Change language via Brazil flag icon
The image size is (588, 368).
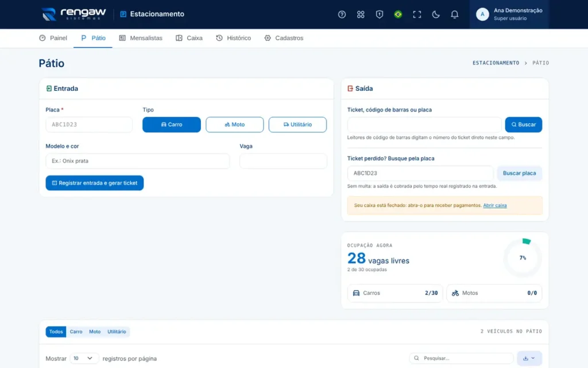[398, 14]
